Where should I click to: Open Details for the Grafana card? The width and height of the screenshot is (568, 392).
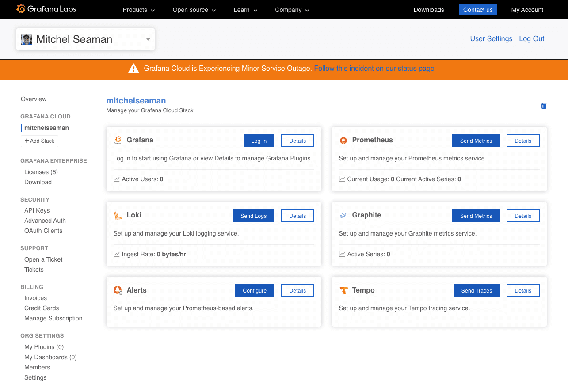coord(297,141)
